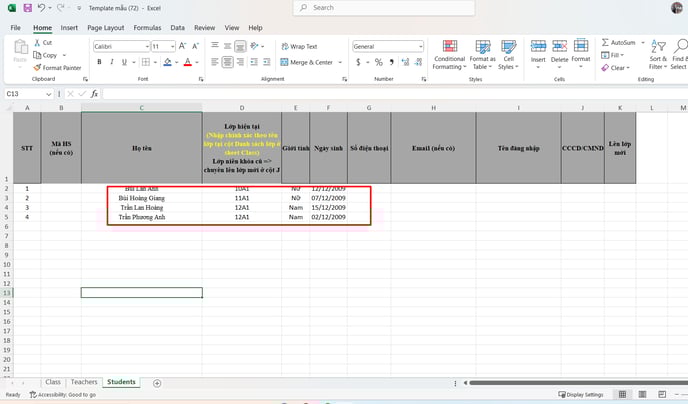
Task: Click the Decrease Decimal icon
Action: (418, 62)
